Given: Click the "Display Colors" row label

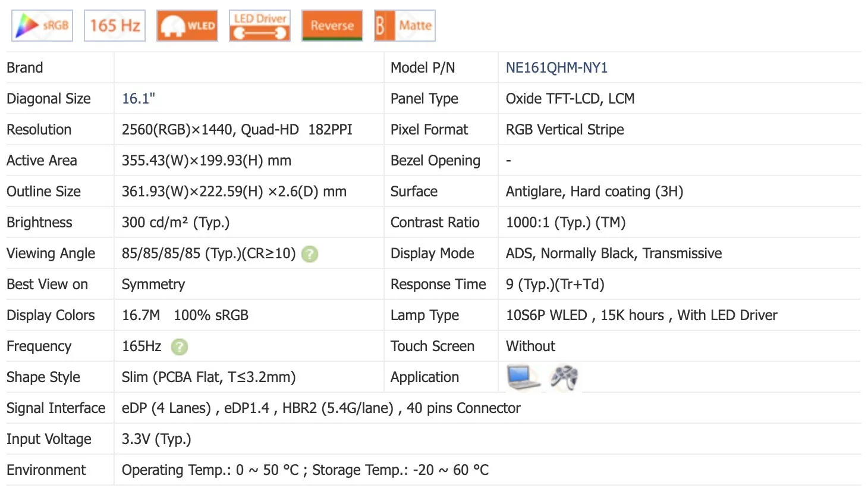Looking at the screenshot, I should [x=51, y=315].
